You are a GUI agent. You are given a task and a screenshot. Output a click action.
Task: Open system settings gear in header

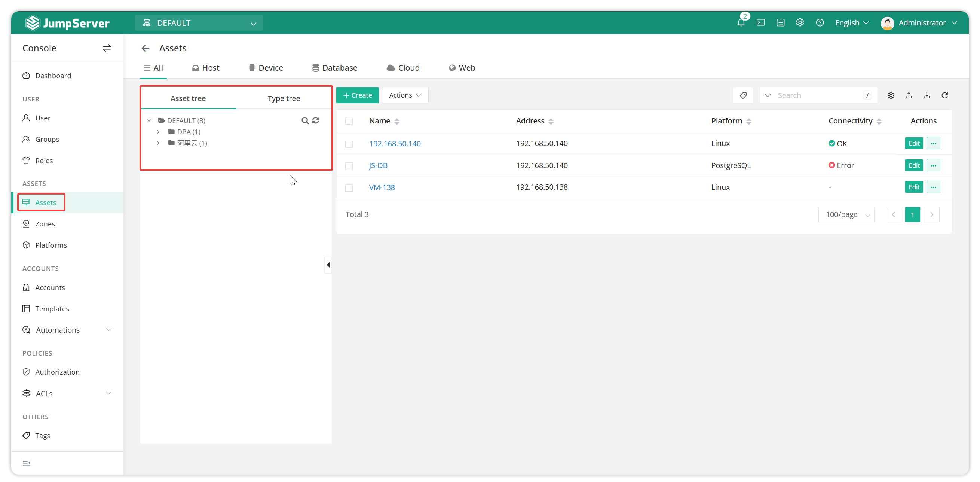tap(800, 23)
